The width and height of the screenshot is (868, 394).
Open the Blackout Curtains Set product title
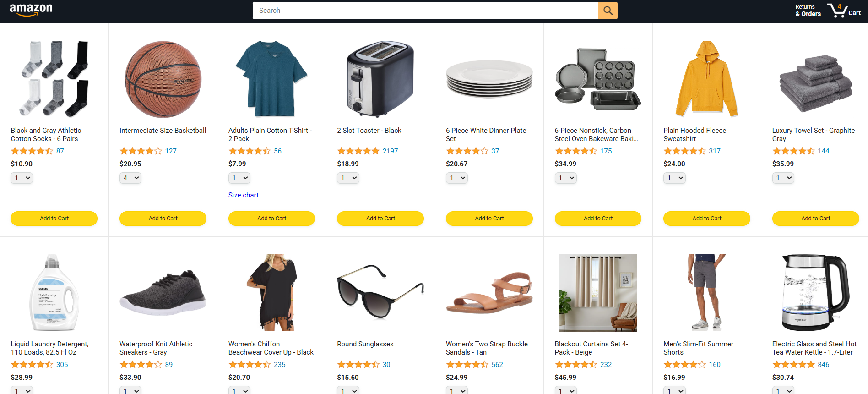(591, 348)
